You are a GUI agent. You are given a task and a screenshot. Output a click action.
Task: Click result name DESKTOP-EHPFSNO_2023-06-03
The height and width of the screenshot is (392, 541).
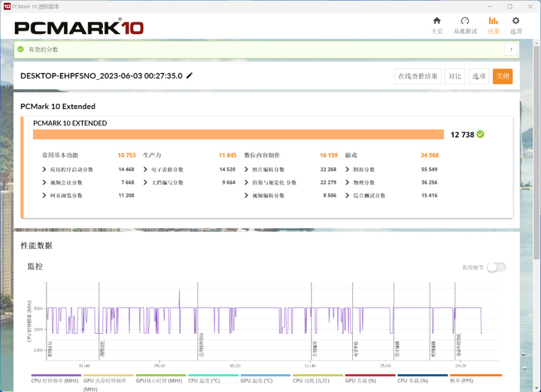click(x=101, y=76)
